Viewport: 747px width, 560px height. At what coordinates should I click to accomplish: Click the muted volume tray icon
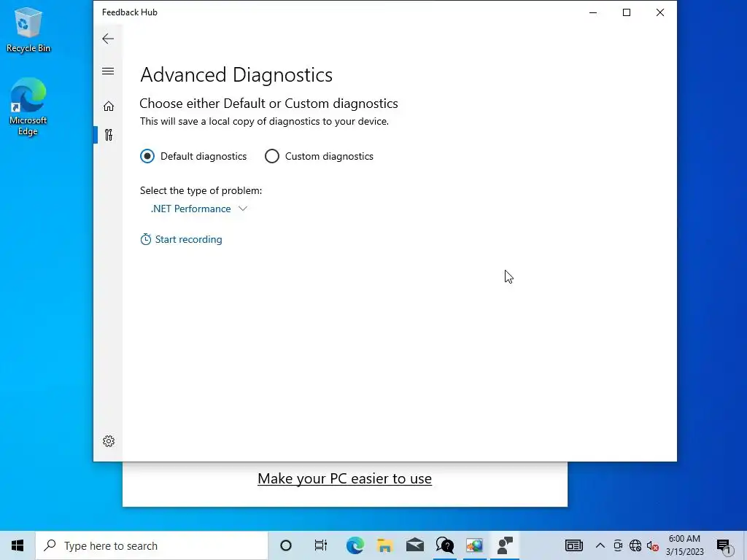[653, 546]
